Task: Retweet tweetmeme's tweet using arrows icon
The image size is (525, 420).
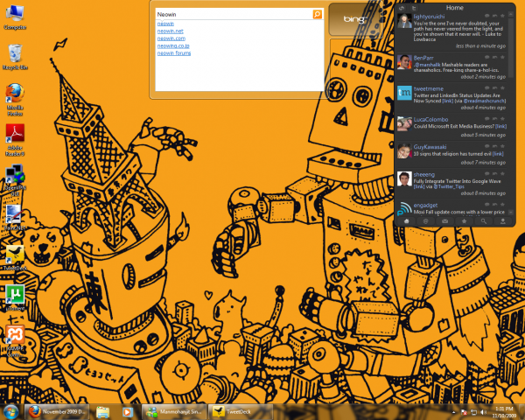Action: coord(495,88)
